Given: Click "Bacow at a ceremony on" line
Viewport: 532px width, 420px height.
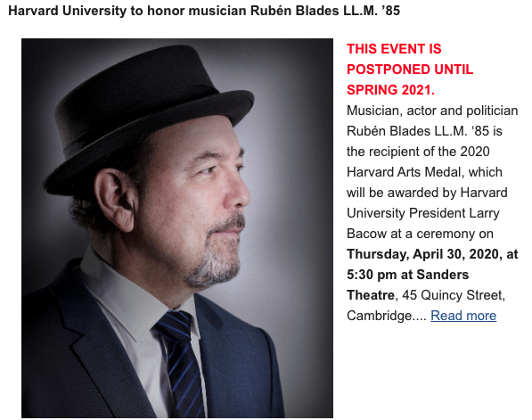Looking at the screenshot, I should point(420,234).
